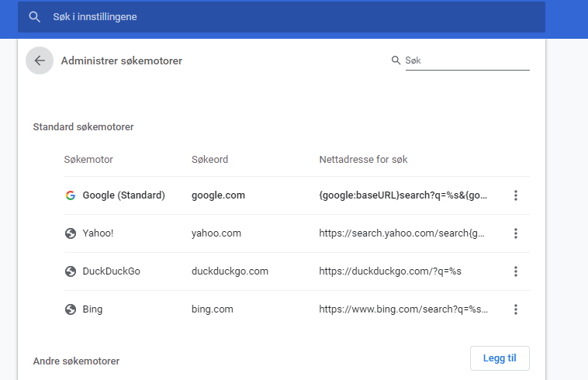Go back with the arrow button
The image size is (588, 380).
pos(40,60)
